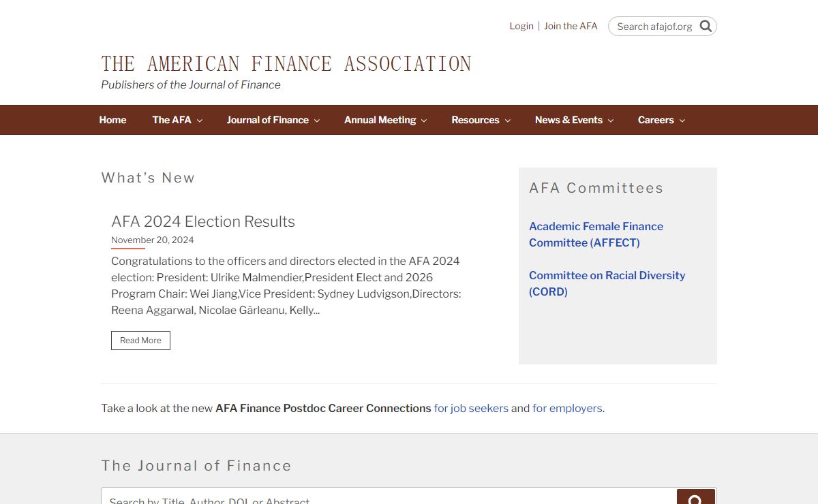Open AFA 2024 Election Results headline
Viewport: 818px width, 504px height.
203,221
